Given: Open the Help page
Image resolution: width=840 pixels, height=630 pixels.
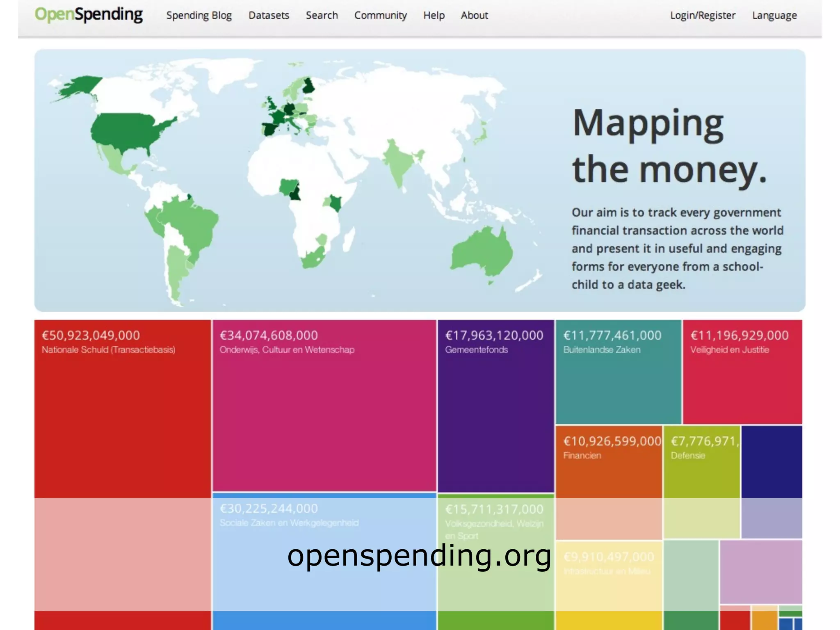Looking at the screenshot, I should point(434,16).
